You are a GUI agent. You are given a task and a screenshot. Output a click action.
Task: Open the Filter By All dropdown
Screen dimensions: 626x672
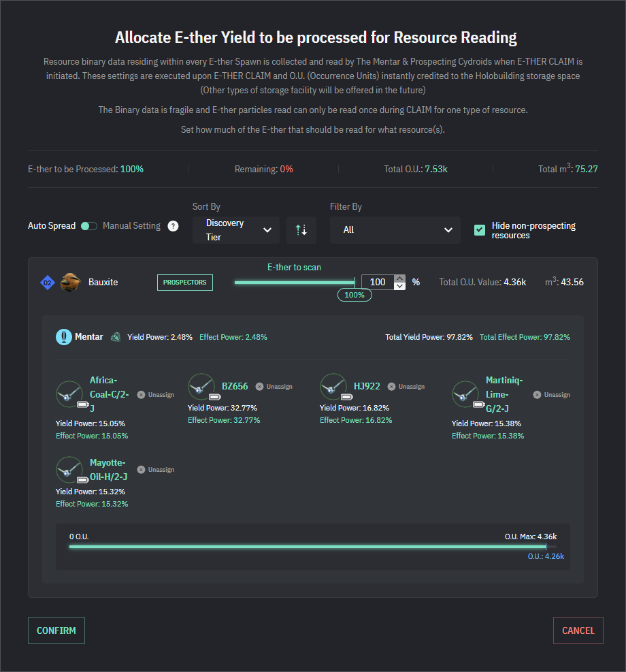395,230
